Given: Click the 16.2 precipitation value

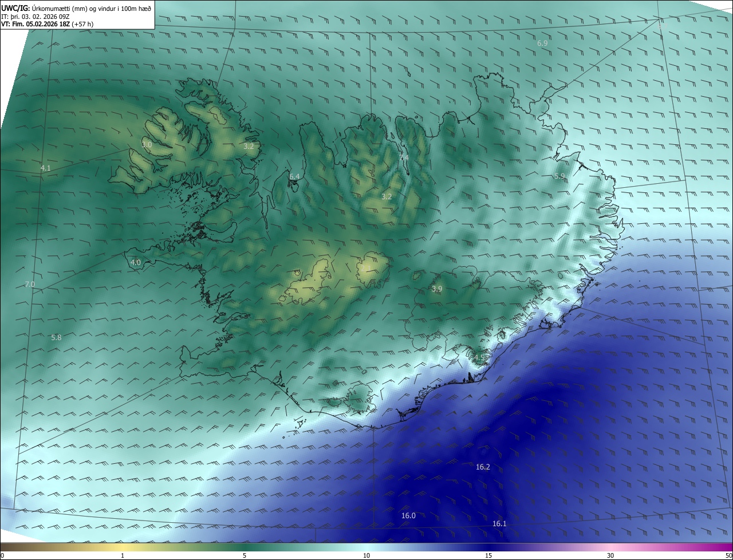Looking at the screenshot, I should click(483, 467).
